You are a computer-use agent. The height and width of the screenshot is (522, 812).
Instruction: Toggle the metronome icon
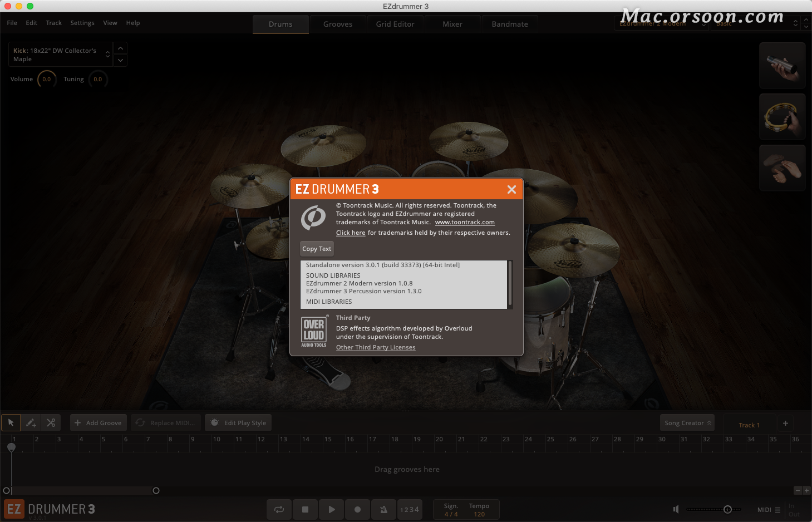(x=383, y=509)
